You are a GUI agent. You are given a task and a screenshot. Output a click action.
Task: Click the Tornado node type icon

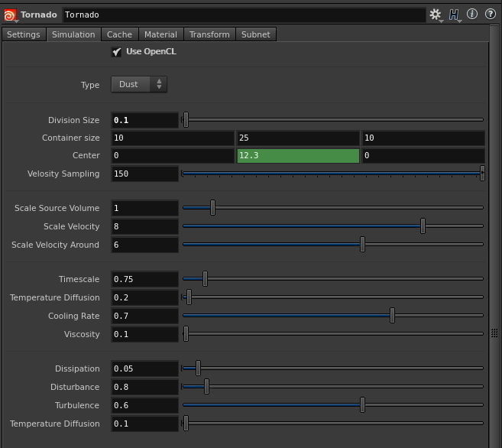coord(10,15)
